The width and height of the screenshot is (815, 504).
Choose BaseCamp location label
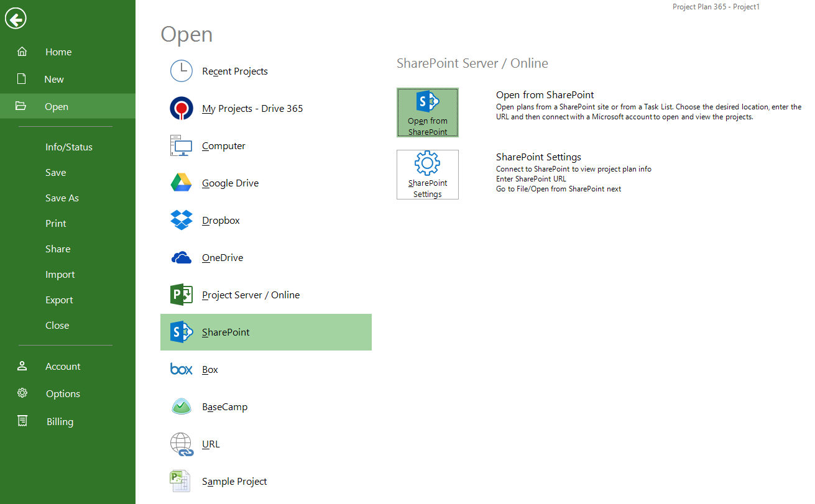224,407
